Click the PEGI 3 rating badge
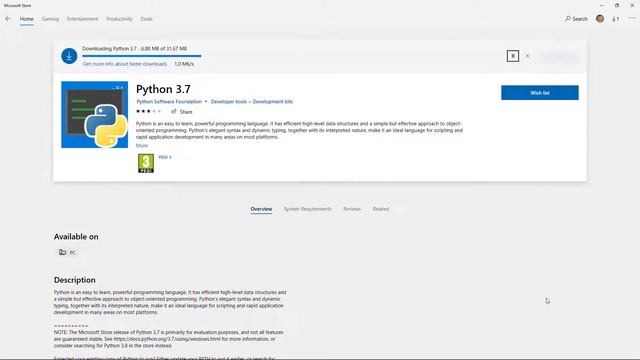640x360 pixels. point(146,163)
